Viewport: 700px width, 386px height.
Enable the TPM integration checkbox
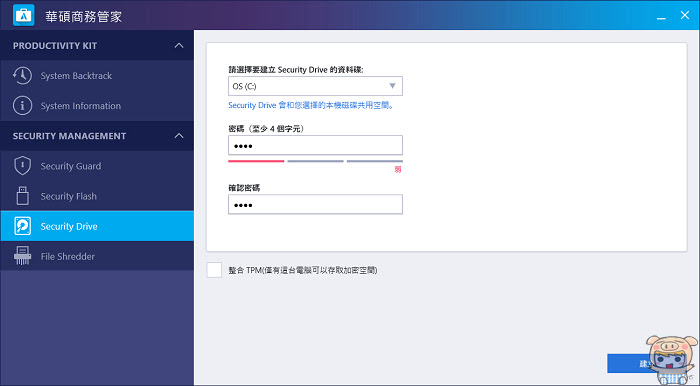pos(214,270)
